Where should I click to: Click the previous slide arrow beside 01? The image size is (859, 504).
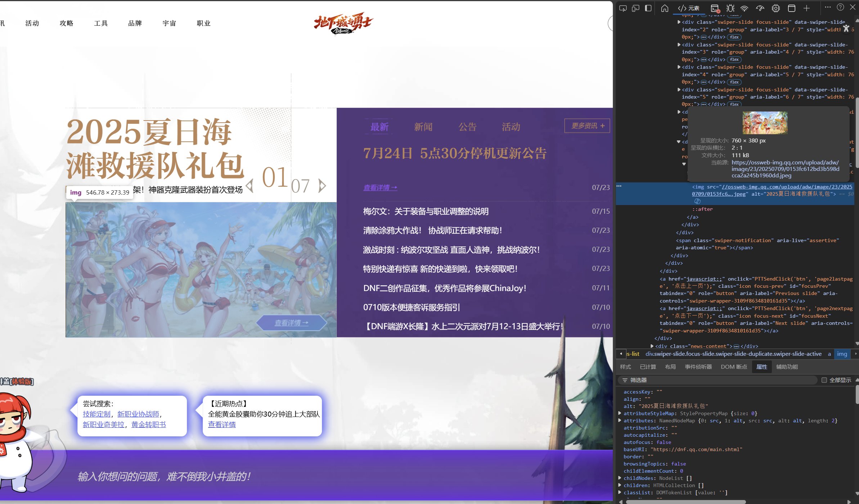click(x=250, y=186)
